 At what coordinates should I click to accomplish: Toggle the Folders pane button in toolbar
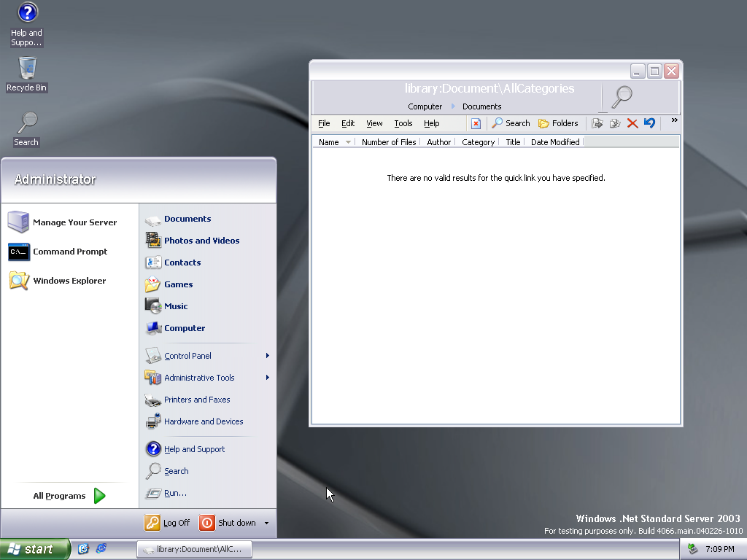(x=558, y=123)
